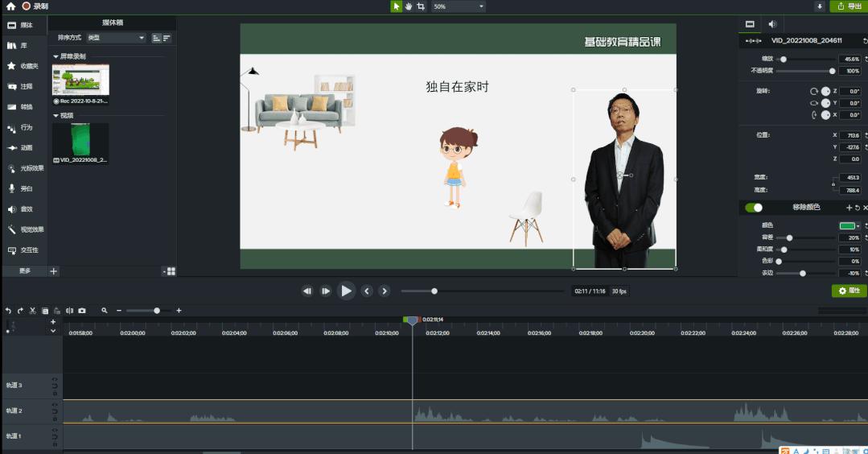Open the 50% canvas zoom dropdown
868x454 pixels.
459,6
